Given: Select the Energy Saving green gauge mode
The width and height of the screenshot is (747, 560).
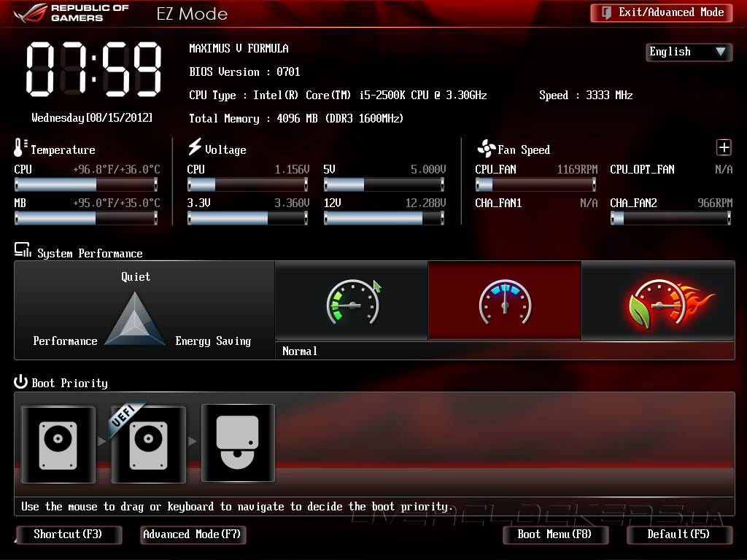Looking at the screenshot, I should click(x=352, y=301).
